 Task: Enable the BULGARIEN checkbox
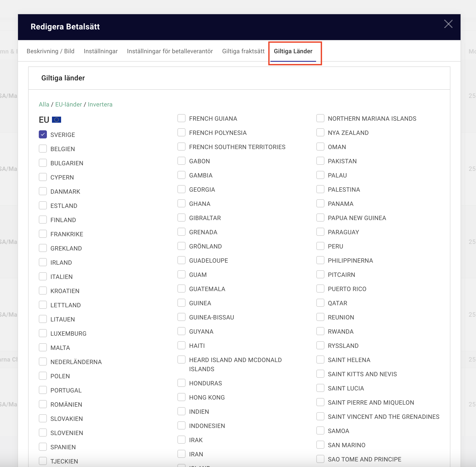point(43,163)
